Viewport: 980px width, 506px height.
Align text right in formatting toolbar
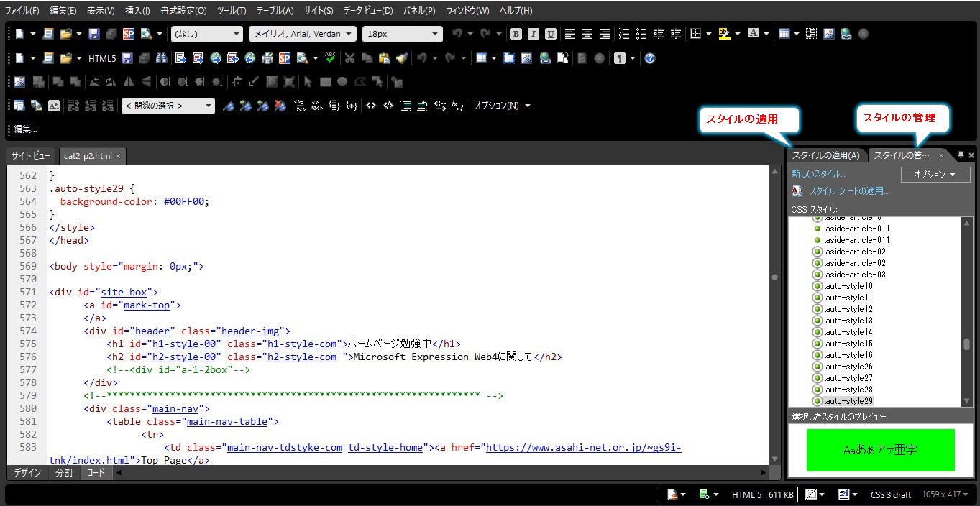(x=605, y=34)
